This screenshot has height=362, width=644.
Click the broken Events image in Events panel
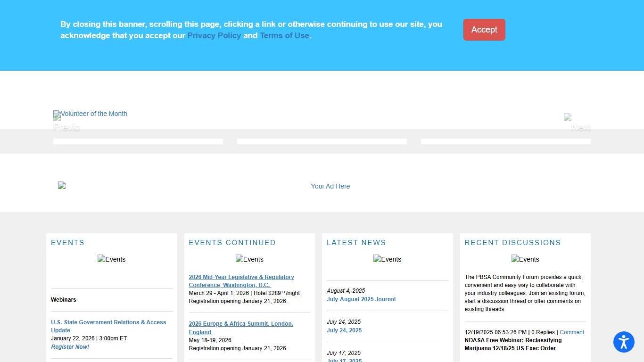tap(111, 259)
